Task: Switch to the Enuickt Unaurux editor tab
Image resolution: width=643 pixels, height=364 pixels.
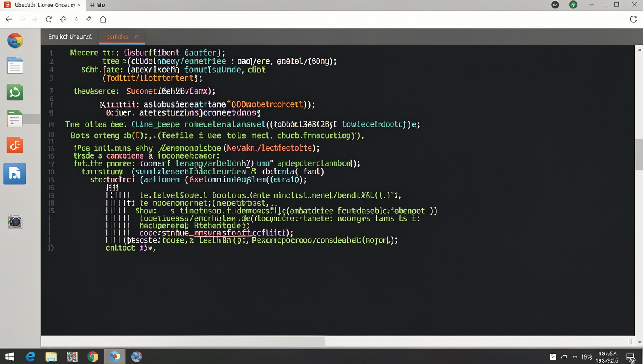Action: click(70, 37)
